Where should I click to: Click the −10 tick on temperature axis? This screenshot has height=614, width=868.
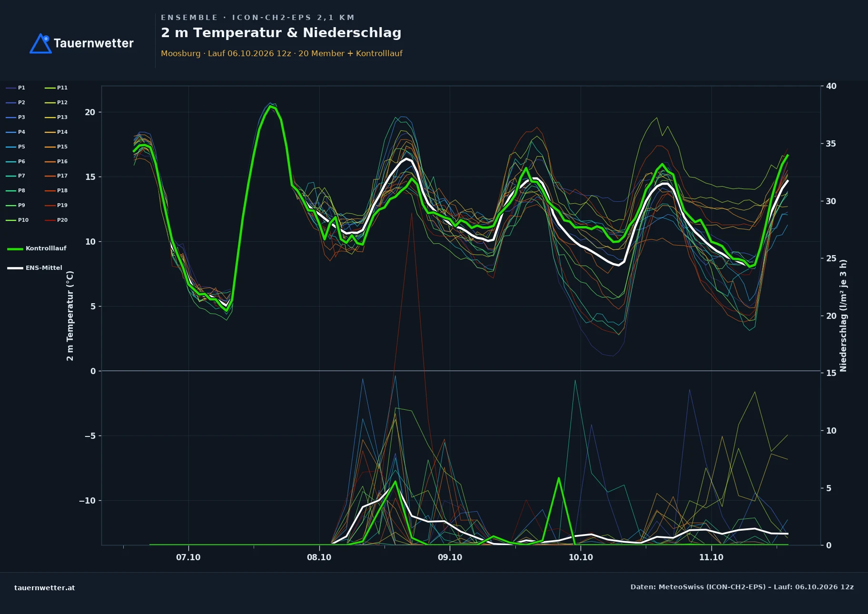87,501
